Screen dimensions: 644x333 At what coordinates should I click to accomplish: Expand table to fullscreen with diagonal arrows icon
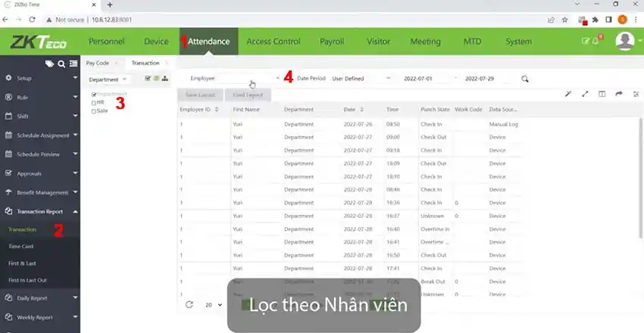tap(585, 94)
